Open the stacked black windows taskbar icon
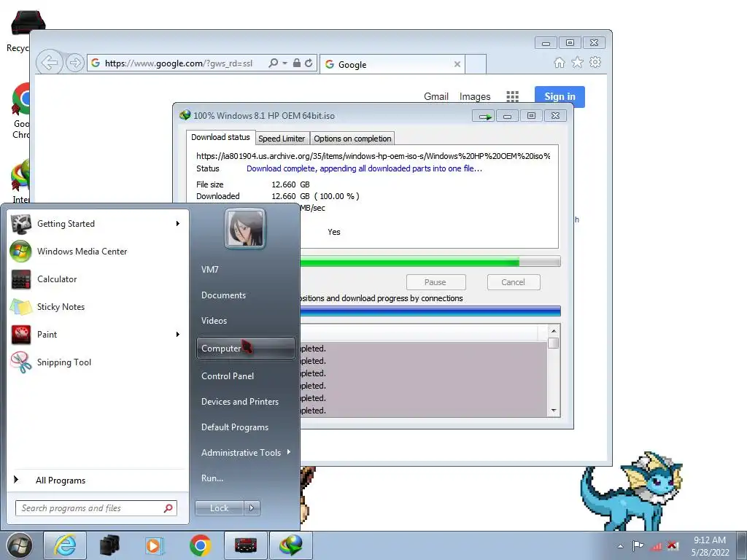Viewport: 747px width, 560px height. (109, 545)
